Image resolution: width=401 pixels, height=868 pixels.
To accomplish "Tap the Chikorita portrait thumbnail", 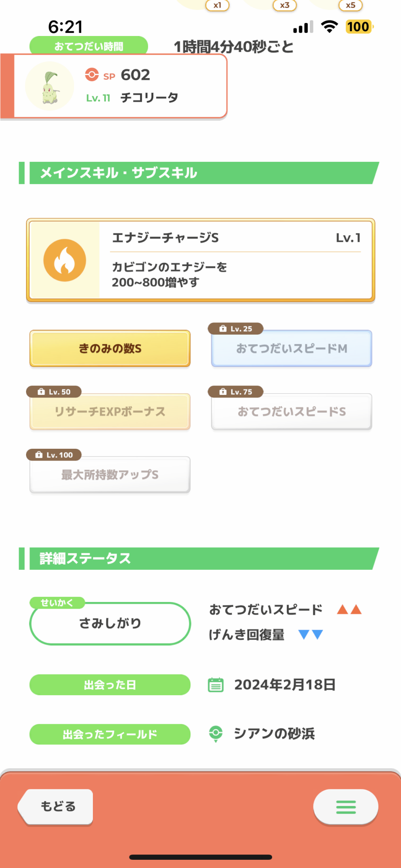I will tap(50, 86).
